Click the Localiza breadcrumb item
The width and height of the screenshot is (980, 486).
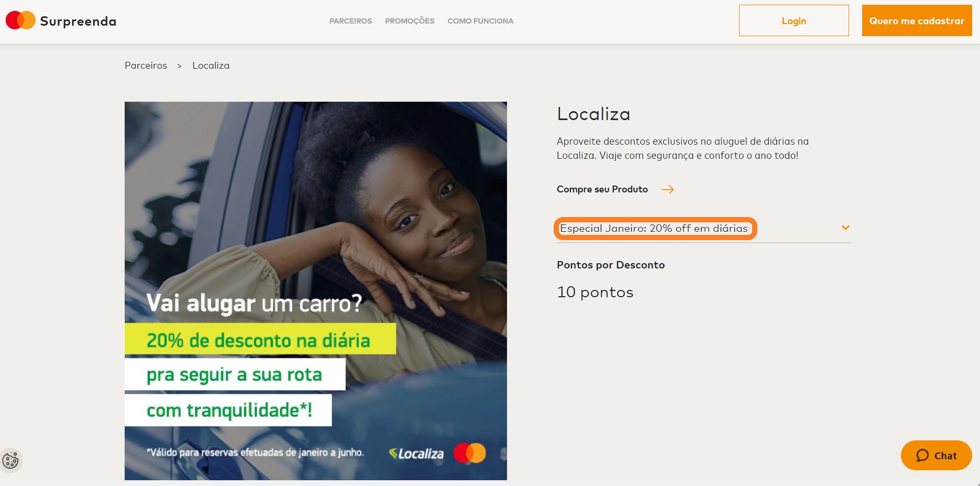point(211,66)
